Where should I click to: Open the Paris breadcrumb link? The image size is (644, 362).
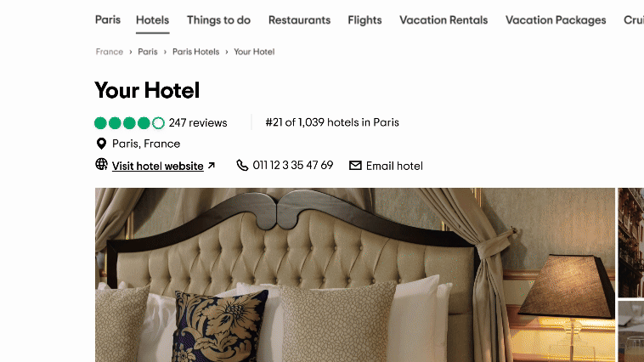148,52
